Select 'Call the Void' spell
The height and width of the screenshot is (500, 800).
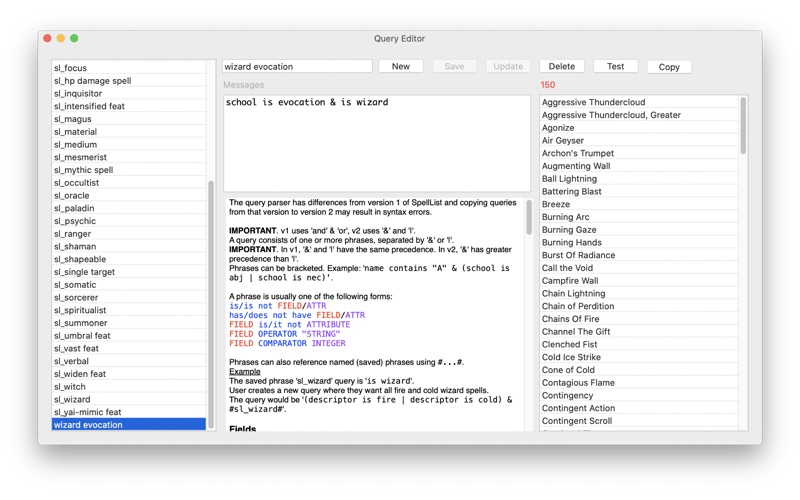pos(639,268)
